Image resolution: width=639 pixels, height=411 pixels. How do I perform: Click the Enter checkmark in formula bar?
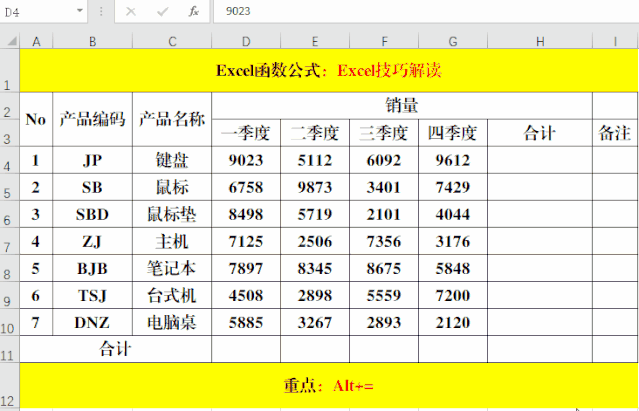(x=162, y=11)
